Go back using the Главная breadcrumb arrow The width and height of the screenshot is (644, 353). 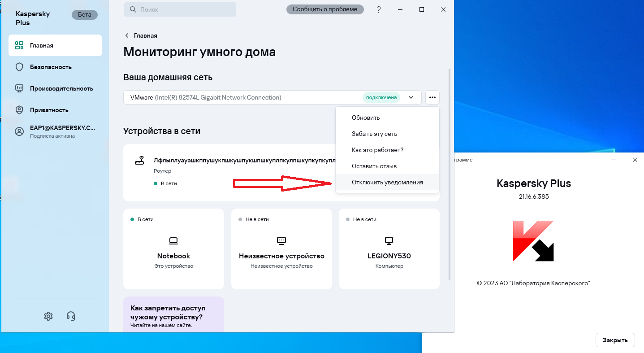click(127, 35)
